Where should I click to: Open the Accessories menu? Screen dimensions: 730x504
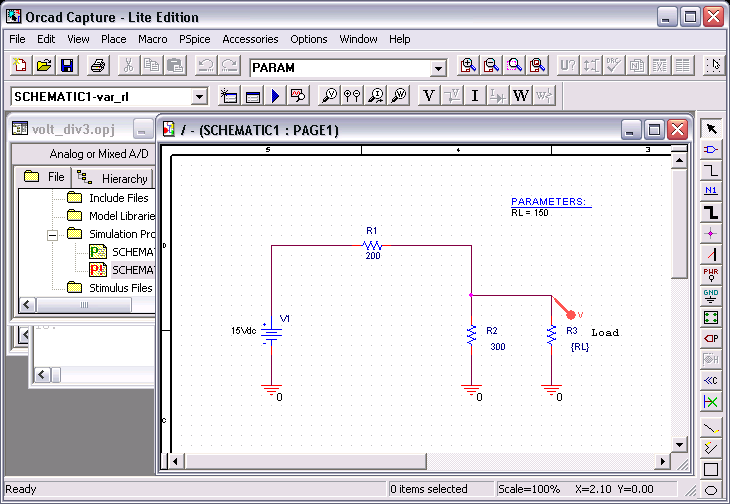tap(250, 39)
